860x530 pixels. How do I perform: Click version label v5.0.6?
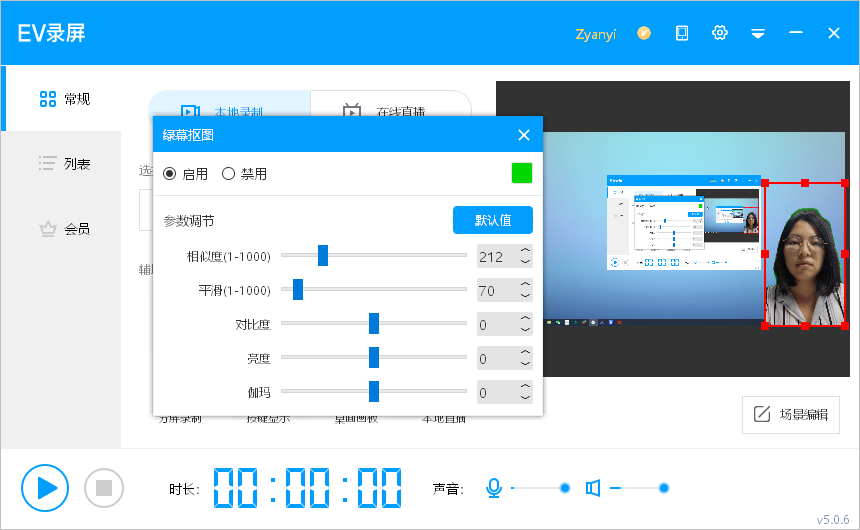point(833,520)
